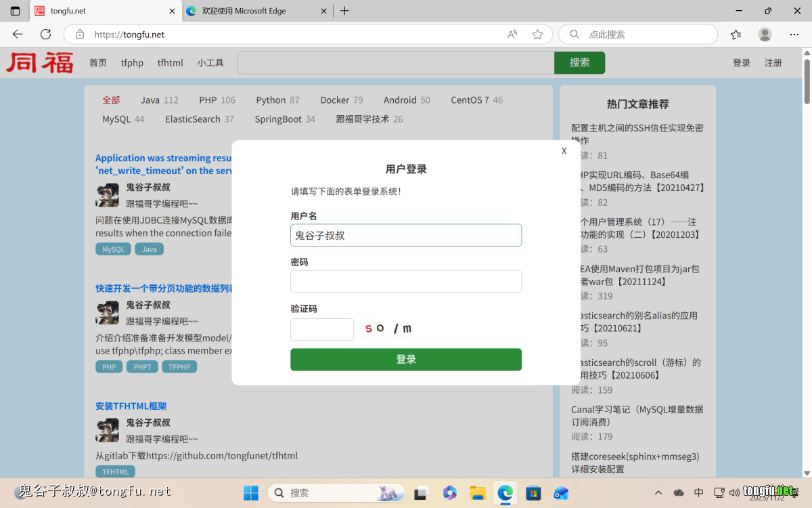
Task: Open browser profile avatar icon
Action: [765, 35]
